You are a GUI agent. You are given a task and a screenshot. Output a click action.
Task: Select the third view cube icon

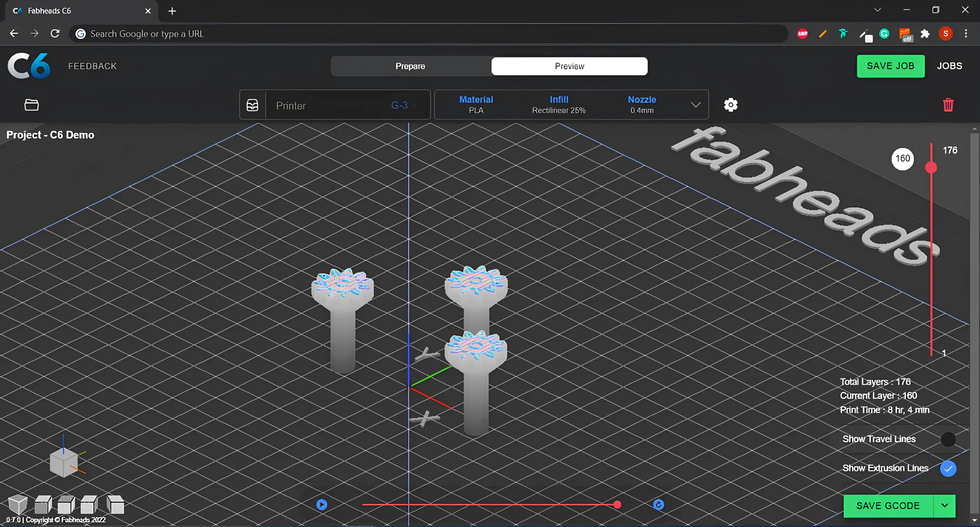click(x=66, y=504)
